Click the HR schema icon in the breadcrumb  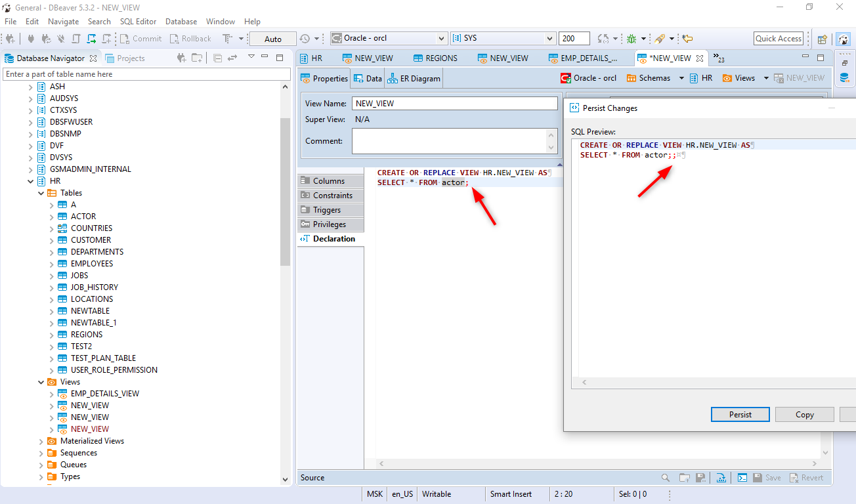(x=695, y=77)
